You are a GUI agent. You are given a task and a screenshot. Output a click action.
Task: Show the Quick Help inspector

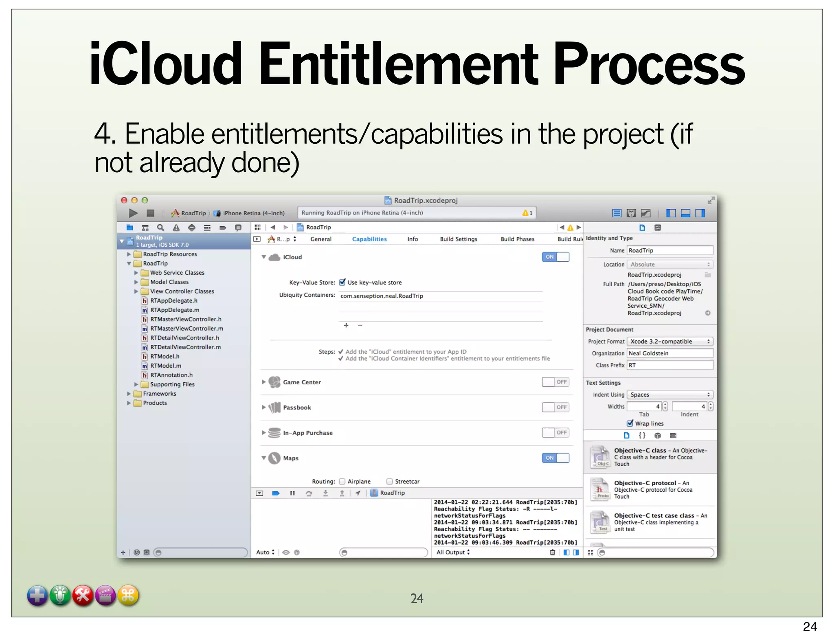tap(658, 228)
